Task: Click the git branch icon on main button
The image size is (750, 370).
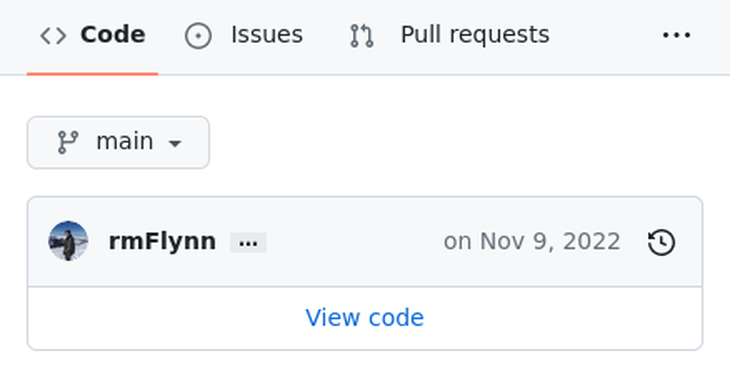Action: coord(68,142)
